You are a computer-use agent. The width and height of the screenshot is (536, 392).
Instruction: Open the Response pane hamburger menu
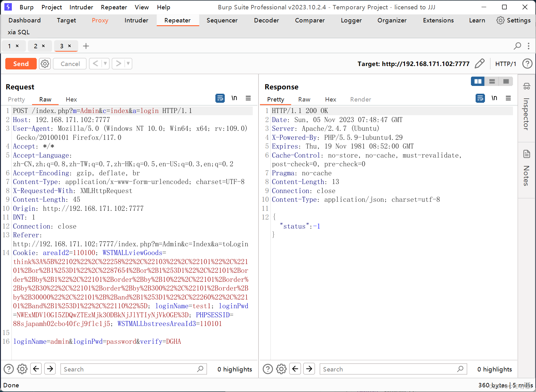pos(508,98)
